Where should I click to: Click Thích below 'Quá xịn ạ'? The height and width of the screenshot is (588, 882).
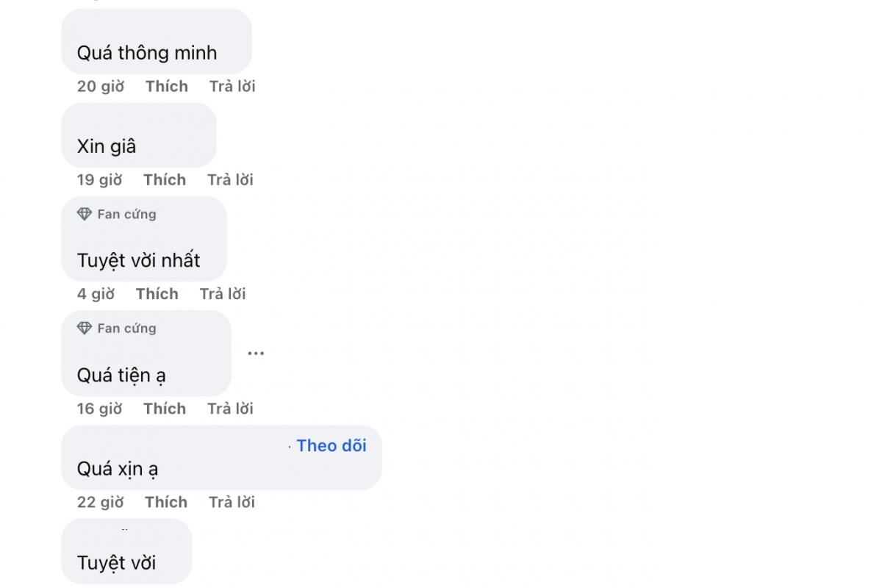(166, 502)
